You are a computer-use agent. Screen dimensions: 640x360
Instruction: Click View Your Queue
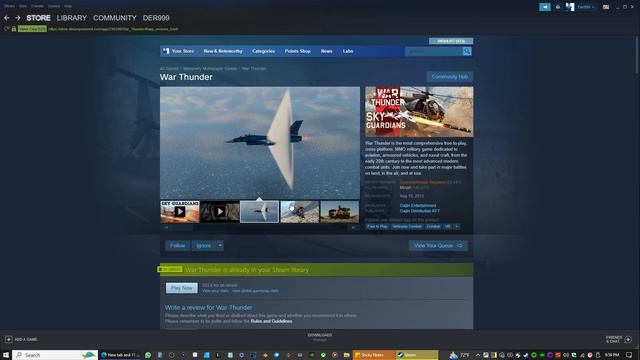point(438,246)
